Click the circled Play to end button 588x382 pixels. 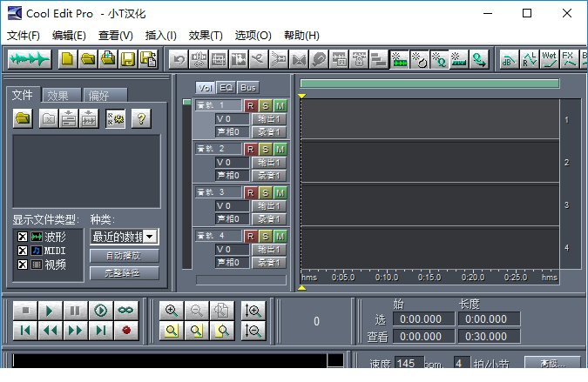click(100, 311)
